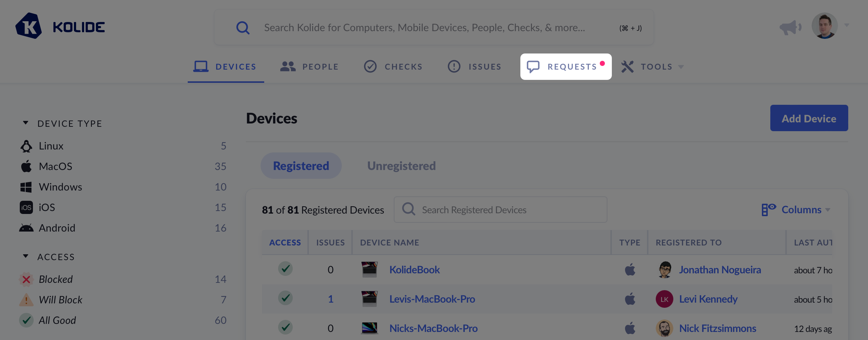The width and height of the screenshot is (868, 340).
Task: Open the Levis-MacBook-Pro device link
Action: click(x=432, y=299)
